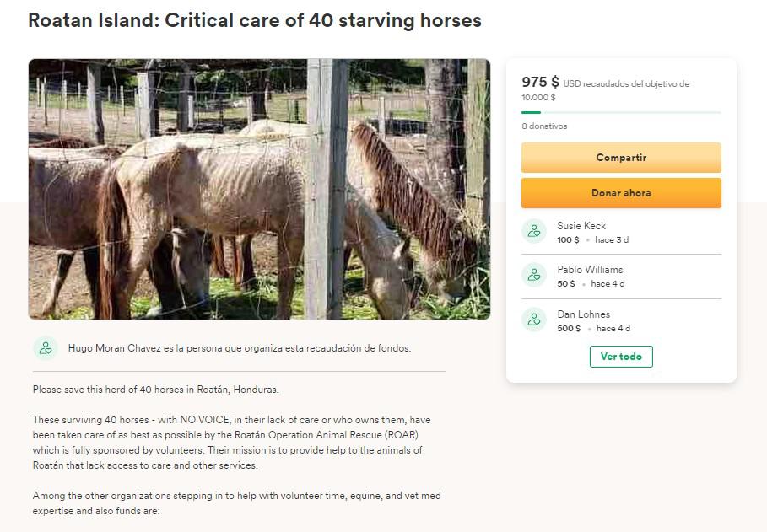
Task: Select the Dan Lohnes donor name
Action: coord(583,314)
